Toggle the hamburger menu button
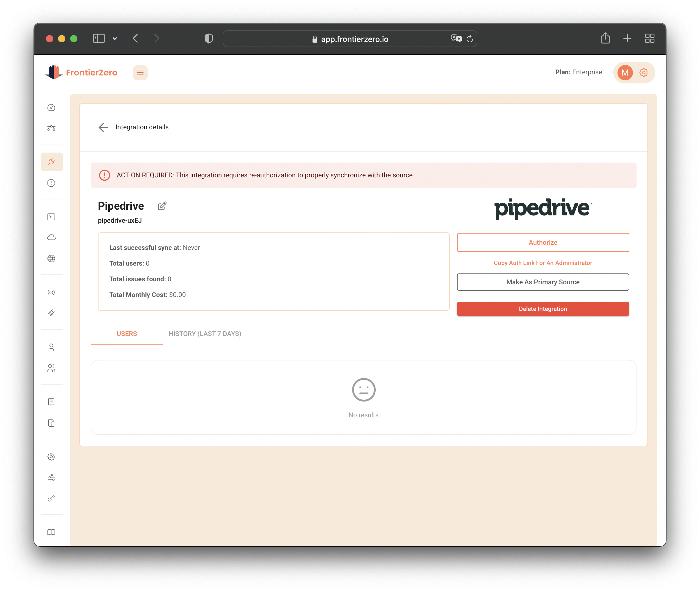 pos(140,73)
